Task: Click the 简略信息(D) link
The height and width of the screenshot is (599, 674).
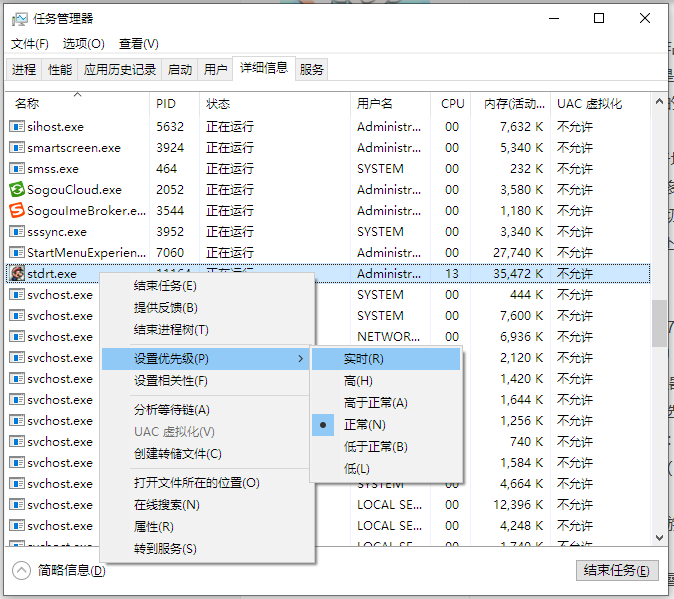Action: pos(72,571)
